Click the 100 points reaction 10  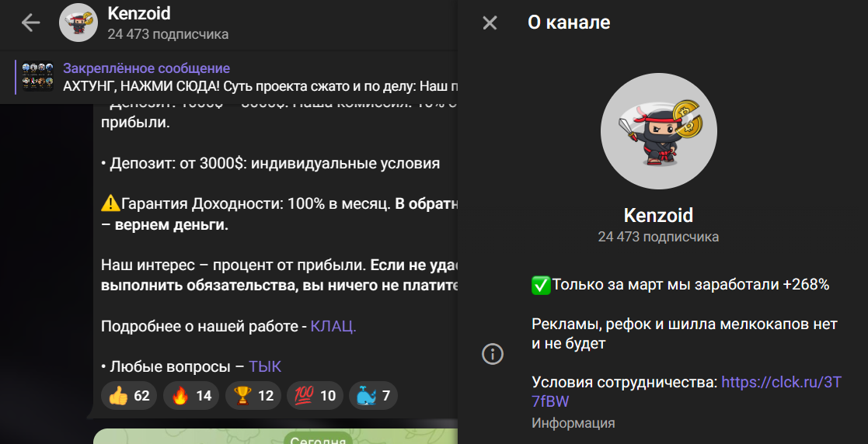[315, 396]
